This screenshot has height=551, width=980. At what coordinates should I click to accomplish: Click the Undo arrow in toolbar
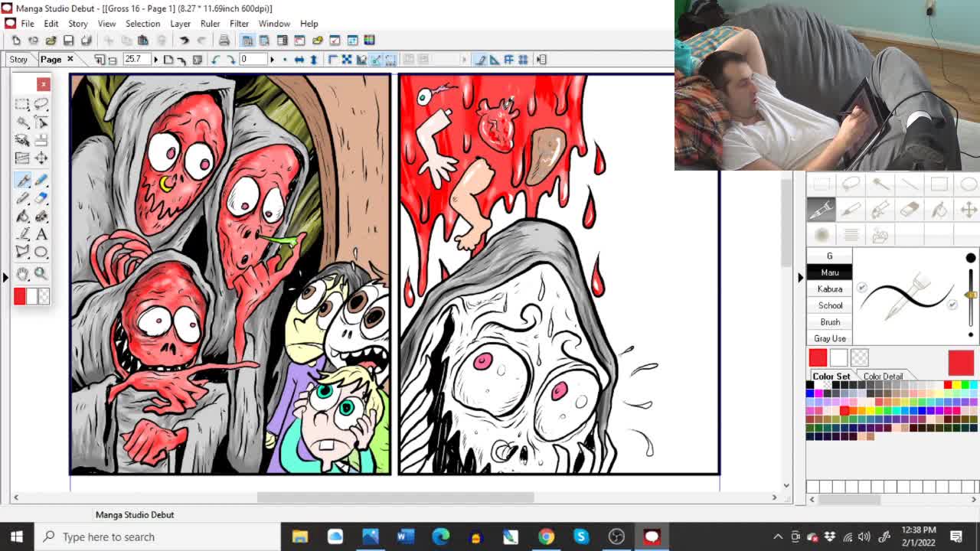tap(185, 41)
